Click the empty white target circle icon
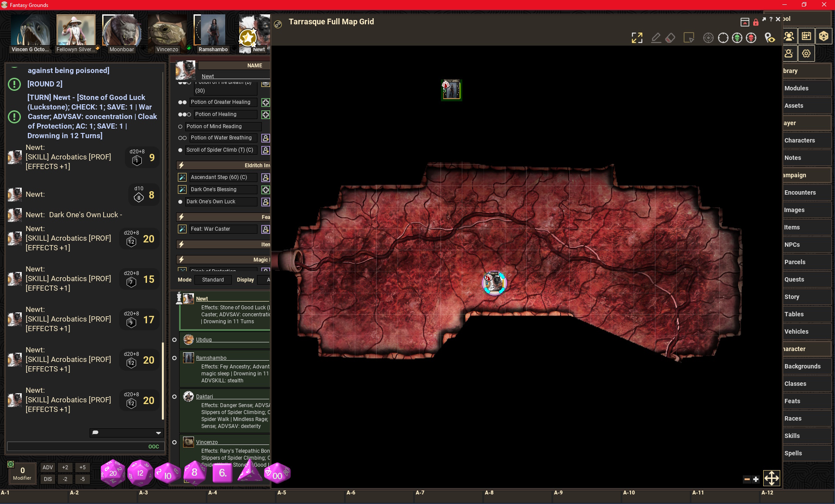Screen dimensions: 835x504 (x=723, y=38)
